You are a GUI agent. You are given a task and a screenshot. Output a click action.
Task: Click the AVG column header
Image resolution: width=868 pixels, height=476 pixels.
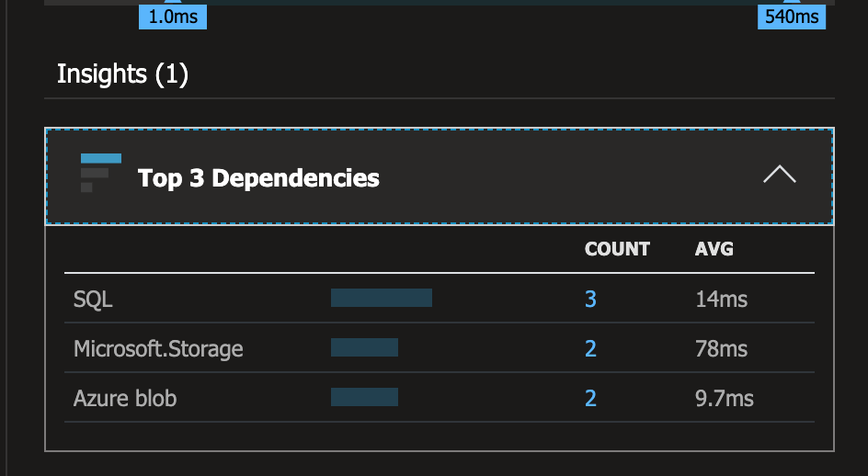tap(714, 249)
